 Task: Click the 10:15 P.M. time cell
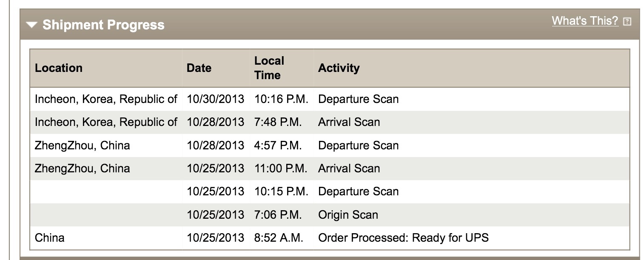pos(281,191)
